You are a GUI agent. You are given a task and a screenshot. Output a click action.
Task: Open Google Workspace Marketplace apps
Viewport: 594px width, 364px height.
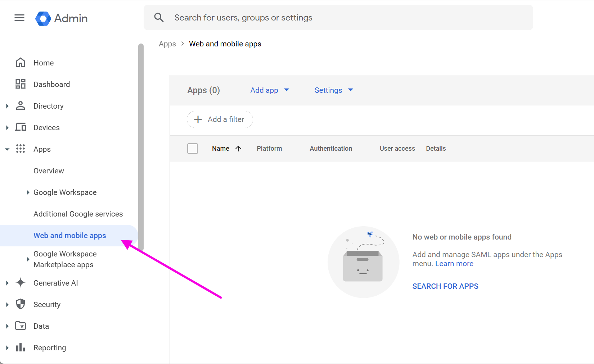[65, 259]
